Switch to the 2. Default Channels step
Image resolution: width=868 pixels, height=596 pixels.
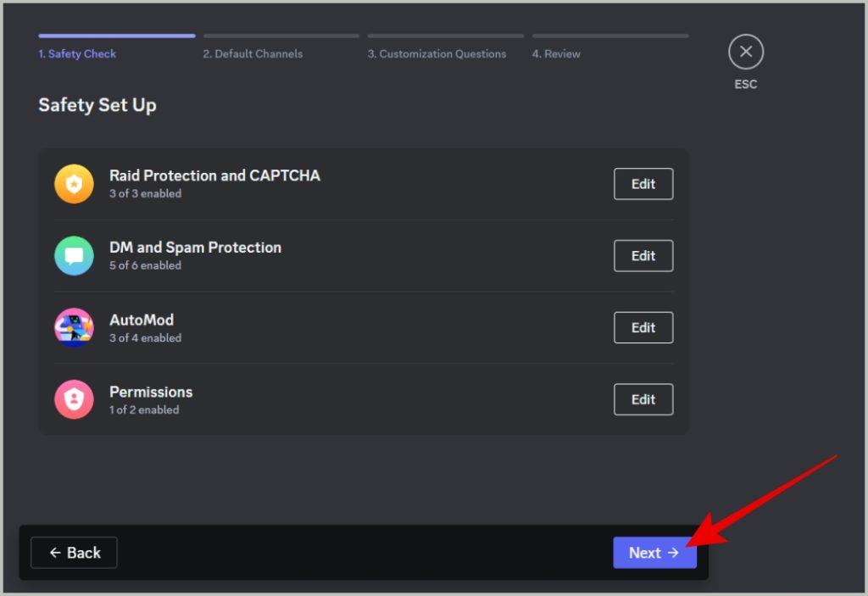253,53
